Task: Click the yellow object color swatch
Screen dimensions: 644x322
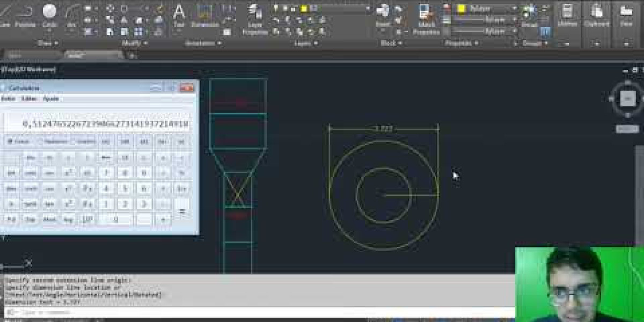Action: [x=461, y=9]
